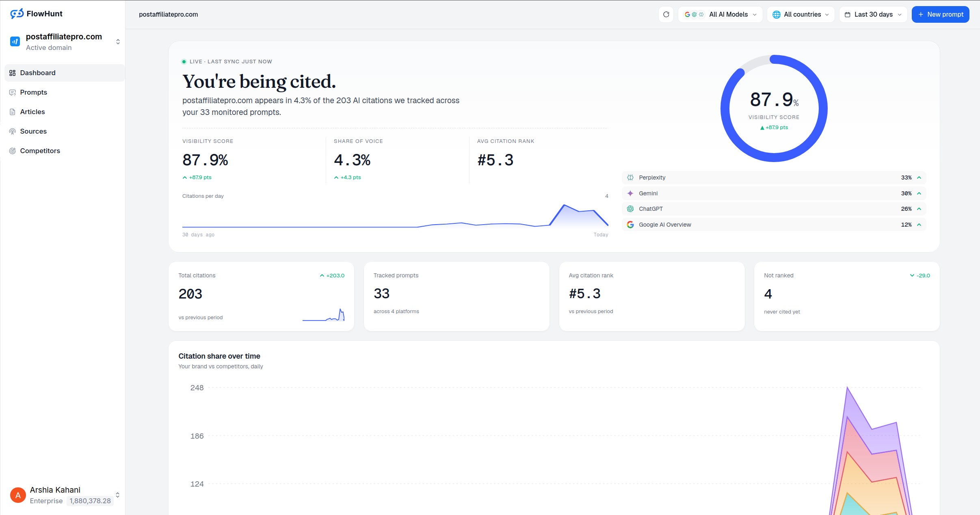
Task: Click the Total citations mini sparkline
Action: pyautogui.click(x=323, y=315)
